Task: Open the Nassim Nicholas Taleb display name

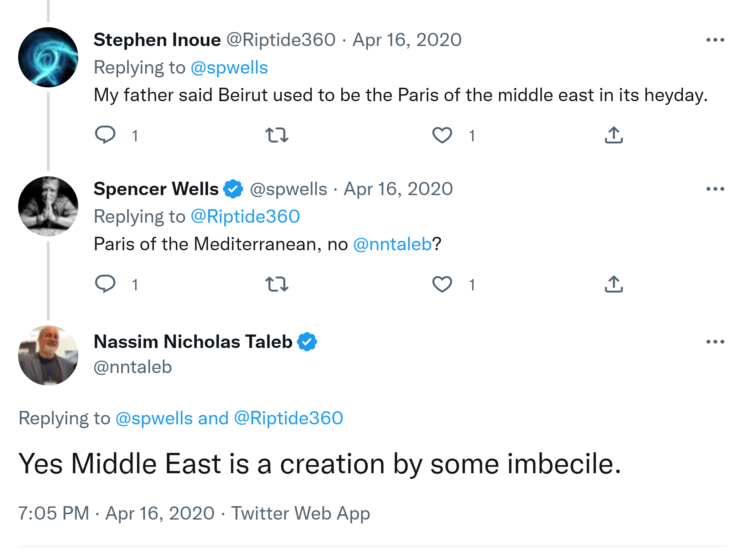Action: (193, 342)
